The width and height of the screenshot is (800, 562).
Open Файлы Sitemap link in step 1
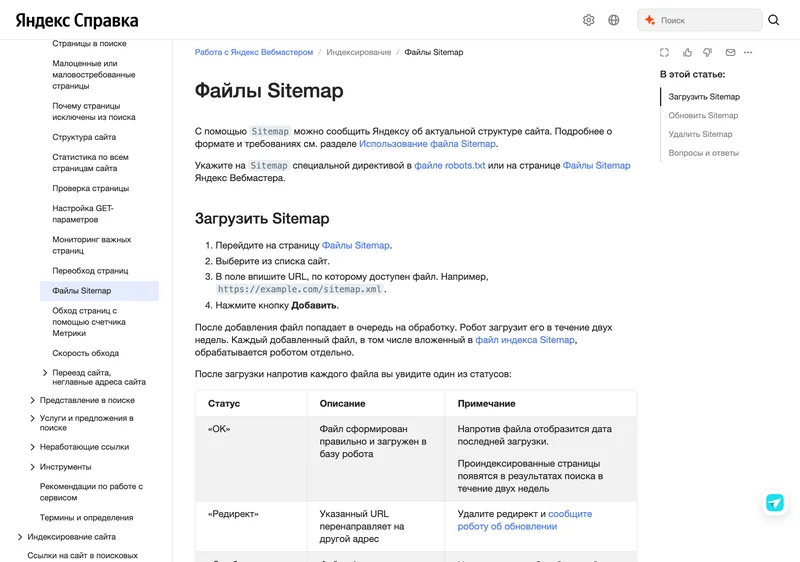pyautogui.click(x=356, y=245)
